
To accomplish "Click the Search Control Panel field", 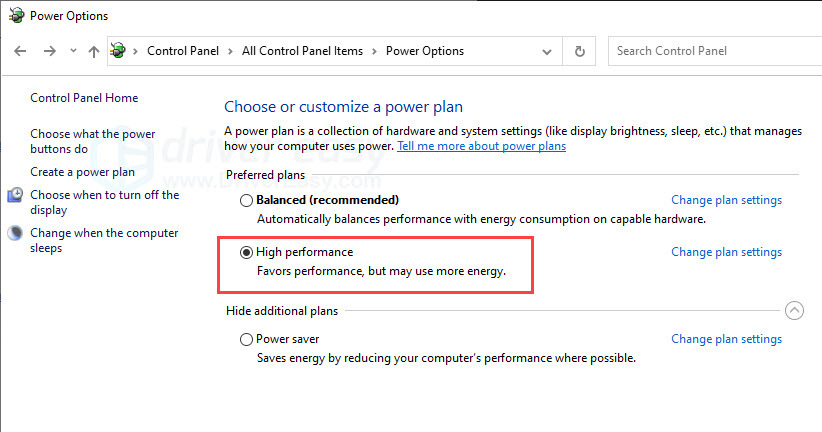I will click(715, 51).
